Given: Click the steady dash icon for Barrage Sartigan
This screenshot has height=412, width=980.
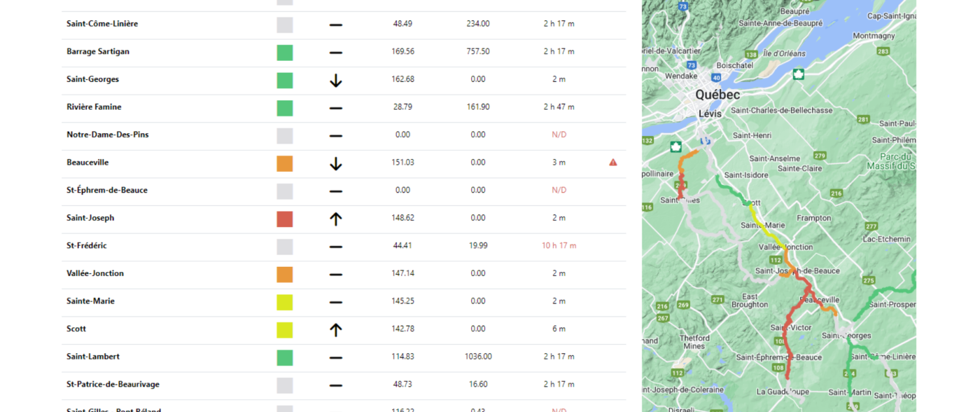Looking at the screenshot, I should click(336, 52).
